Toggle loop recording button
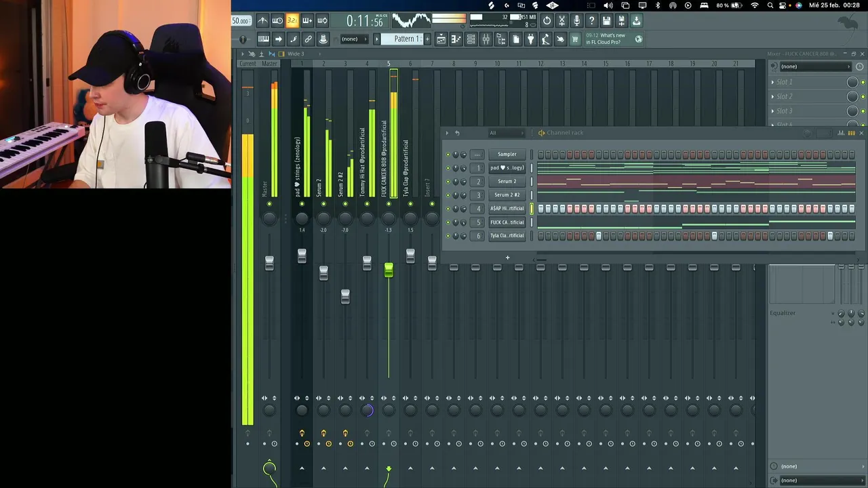This screenshot has height=488, width=868. click(322, 21)
